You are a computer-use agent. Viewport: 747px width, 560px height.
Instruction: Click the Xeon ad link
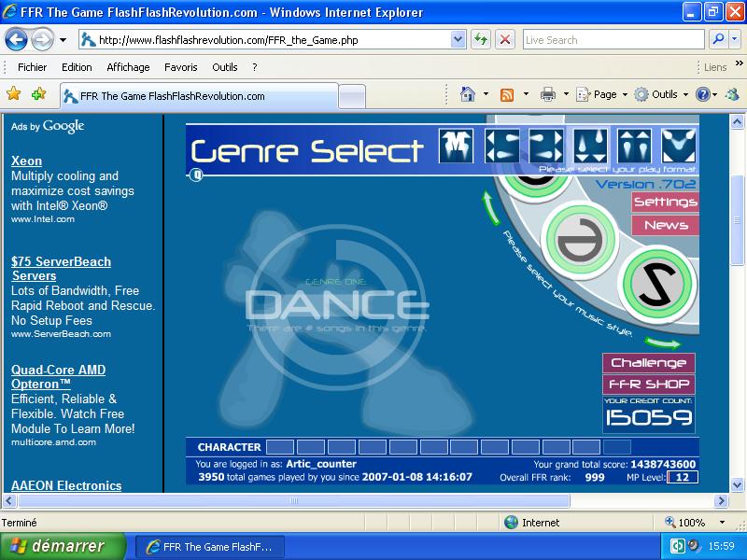[27, 161]
